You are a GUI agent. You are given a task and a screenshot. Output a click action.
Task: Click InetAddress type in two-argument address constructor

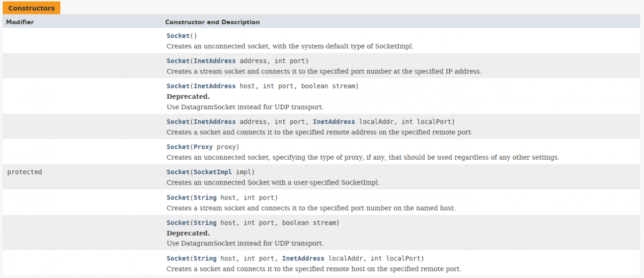click(x=215, y=61)
